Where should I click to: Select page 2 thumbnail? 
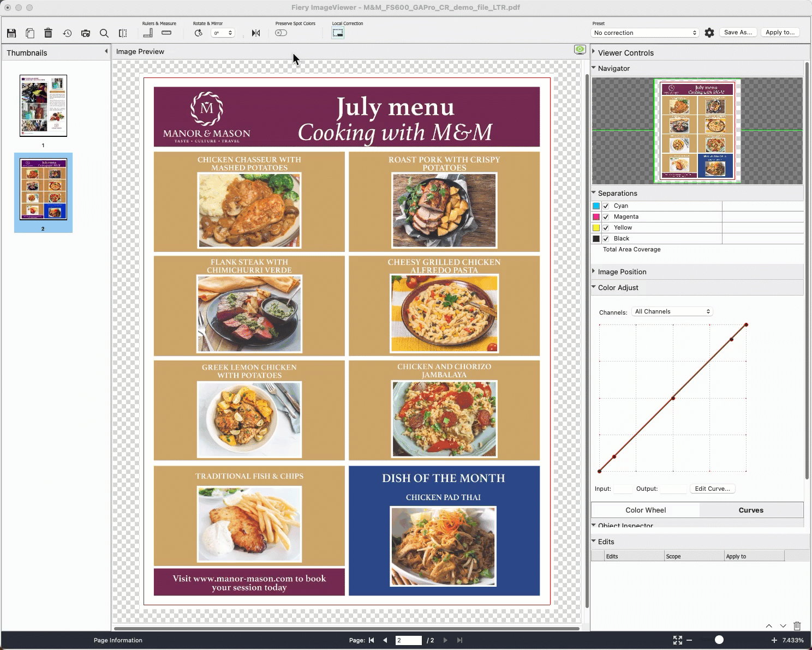pyautogui.click(x=43, y=189)
